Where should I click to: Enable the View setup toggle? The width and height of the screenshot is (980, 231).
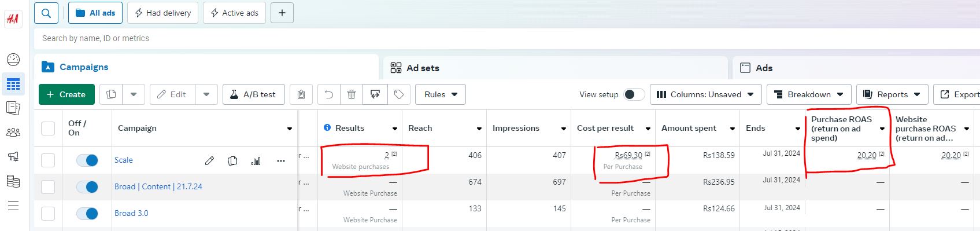(x=634, y=94)
